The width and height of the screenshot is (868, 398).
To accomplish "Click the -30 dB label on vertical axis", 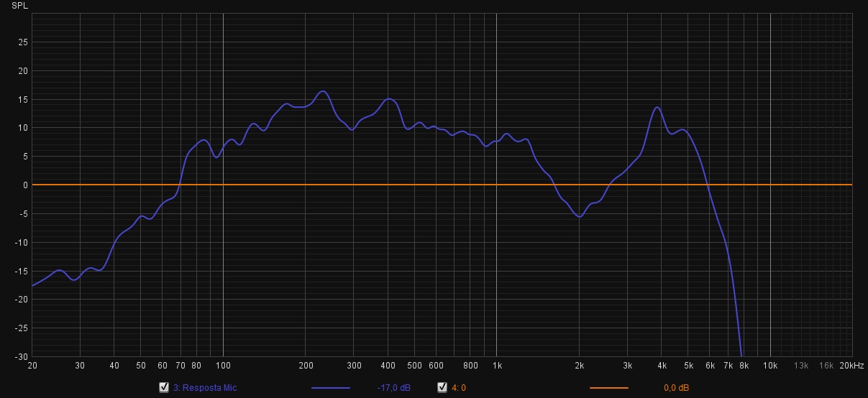I will [x=22, y=357].
